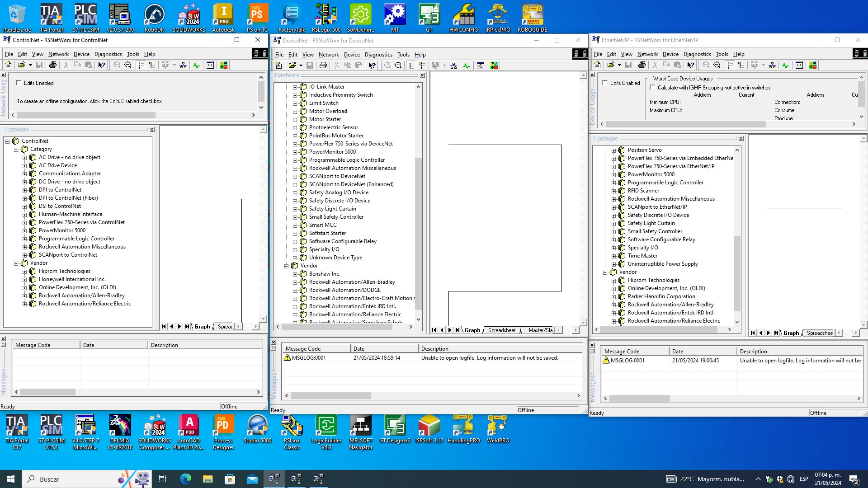Image resolution: width=868 pixels, height=488 pixels.
Task: Collapse Vendor node in ControlNet hardware tree
Action: tap(16, 263)
